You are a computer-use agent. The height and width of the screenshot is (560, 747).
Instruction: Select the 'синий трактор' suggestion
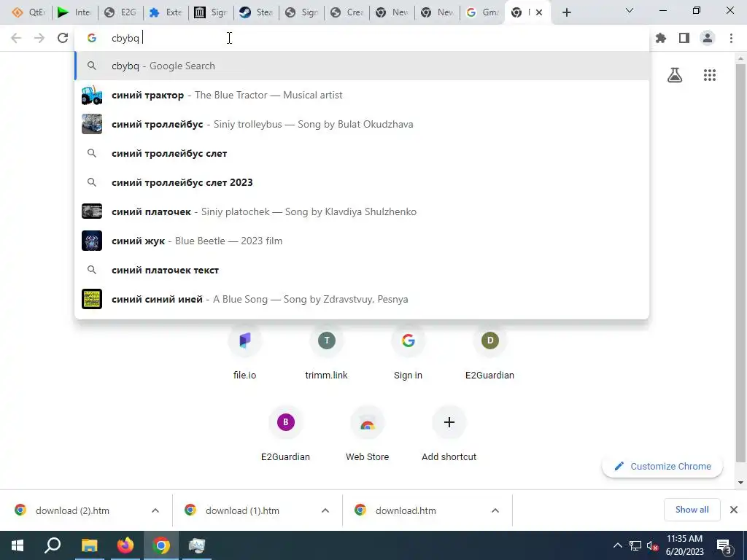(x=362, y=96)
